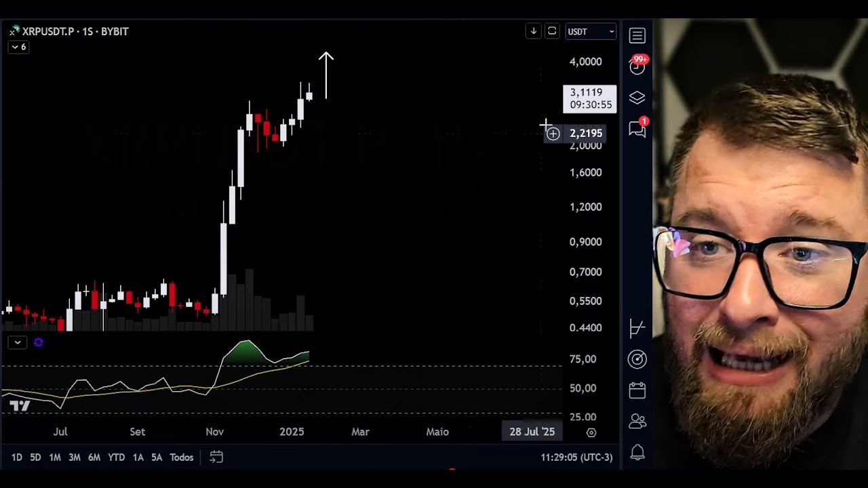Open date range calendar go-to icon

[216, 457]
